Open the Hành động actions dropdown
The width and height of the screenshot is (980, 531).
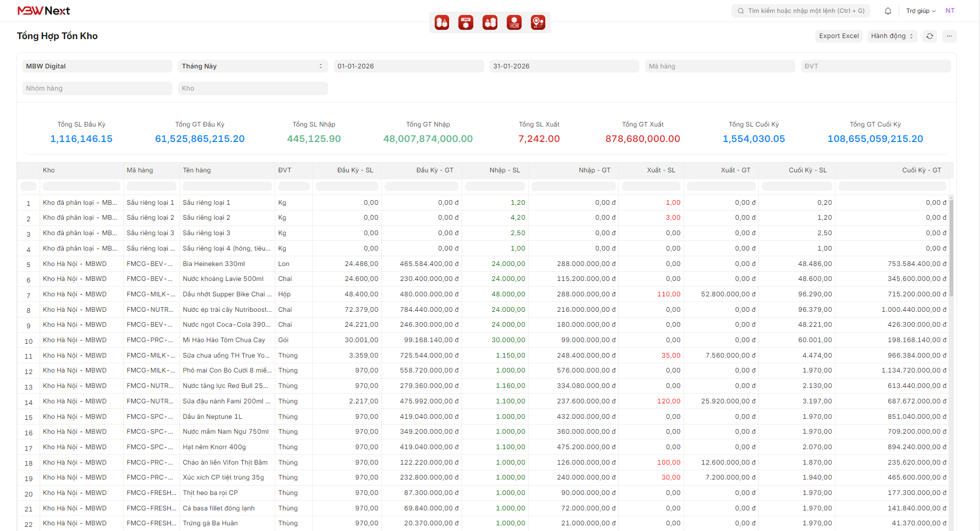coord(892,36)
